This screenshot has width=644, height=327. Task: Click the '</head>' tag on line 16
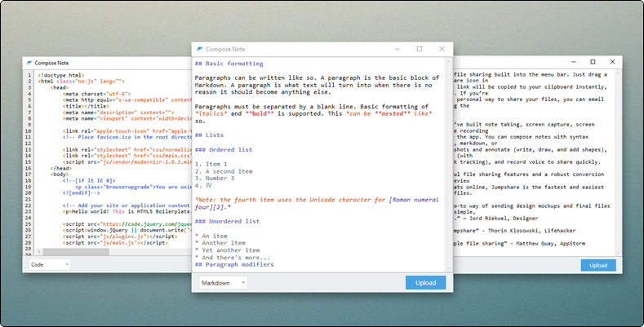(x=60, y=168)
